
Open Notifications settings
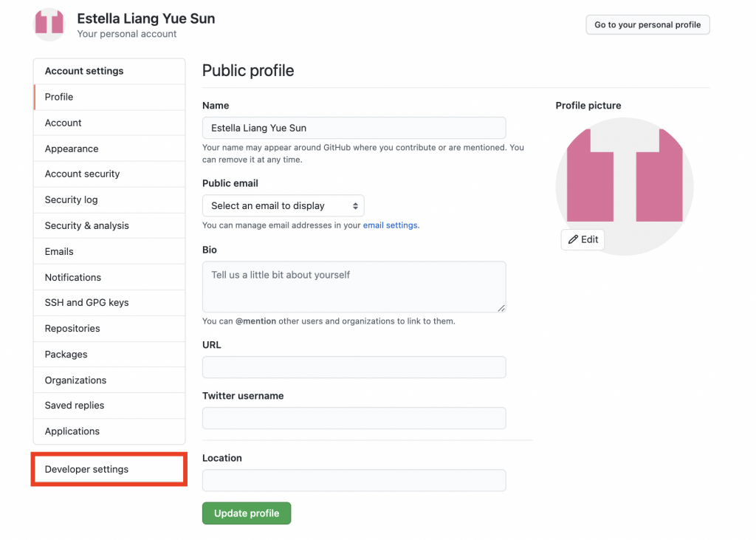[x=109, y=278]
